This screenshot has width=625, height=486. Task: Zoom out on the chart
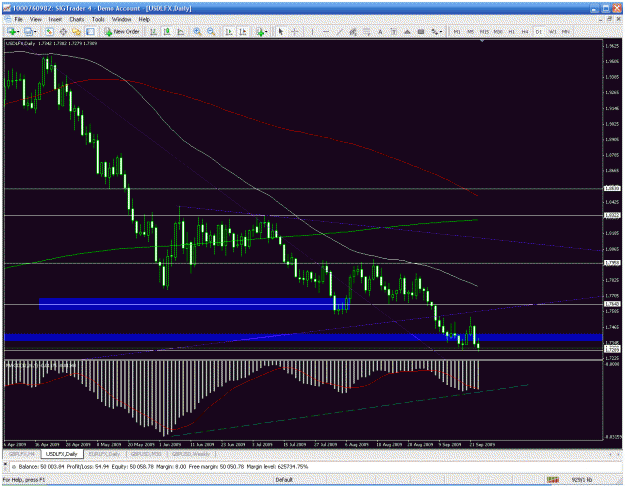(x=211, y=31)
